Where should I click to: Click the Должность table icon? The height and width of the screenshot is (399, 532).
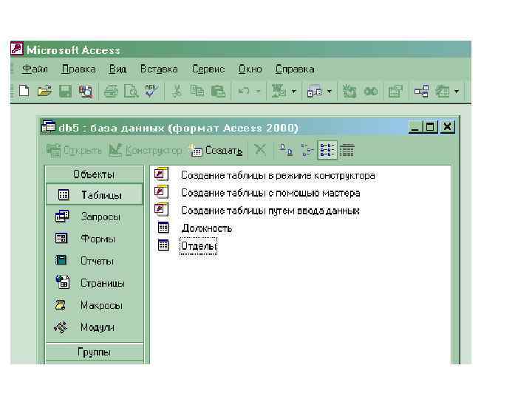(x=163, y=228)
